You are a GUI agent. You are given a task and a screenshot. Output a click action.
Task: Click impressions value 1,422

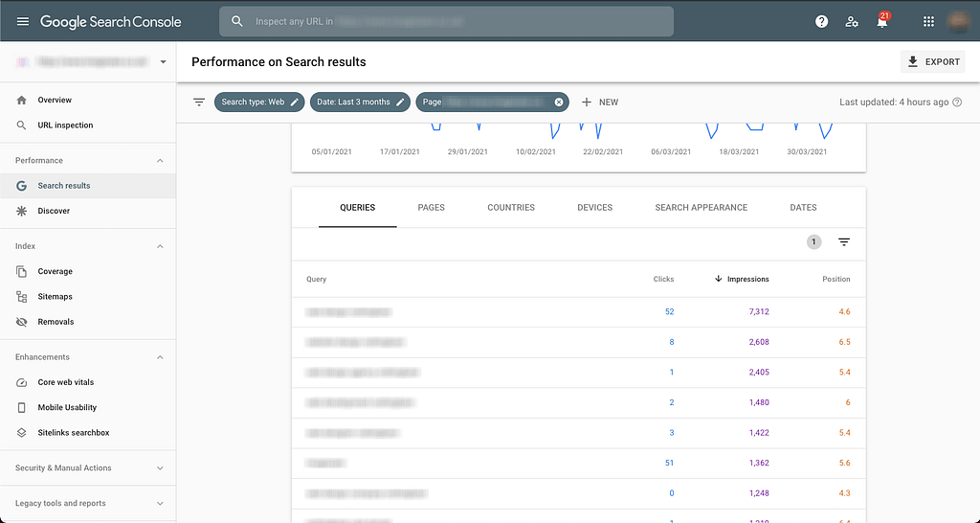tap(759, 433)
